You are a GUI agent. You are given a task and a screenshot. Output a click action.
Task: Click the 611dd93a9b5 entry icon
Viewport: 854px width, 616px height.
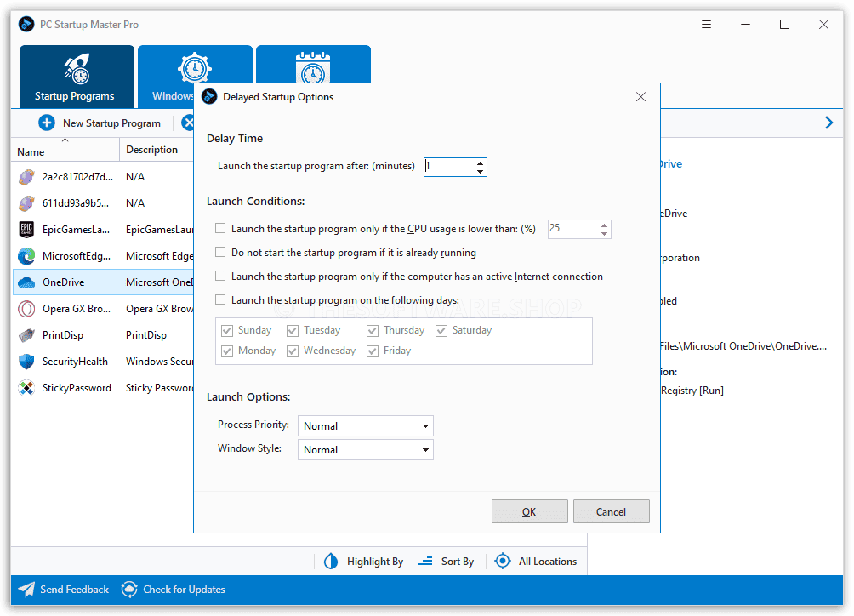point(26,203)
